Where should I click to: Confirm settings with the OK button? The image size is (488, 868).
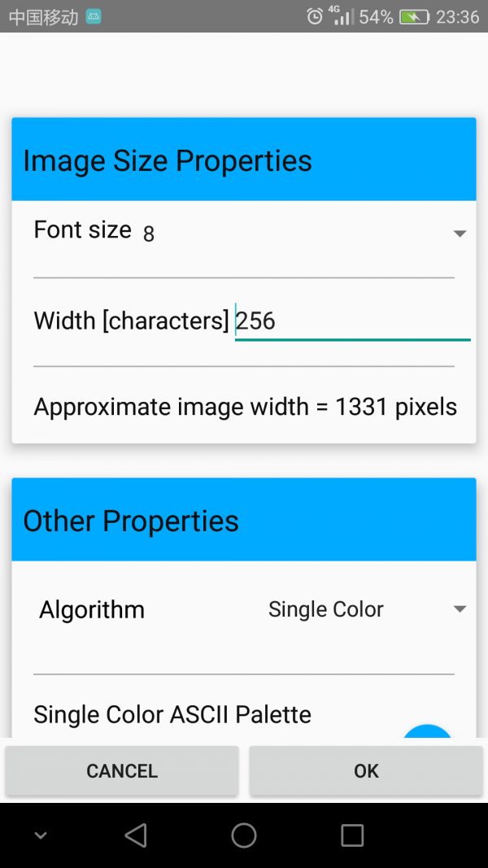pyautogui.click(x=366, y=770)
